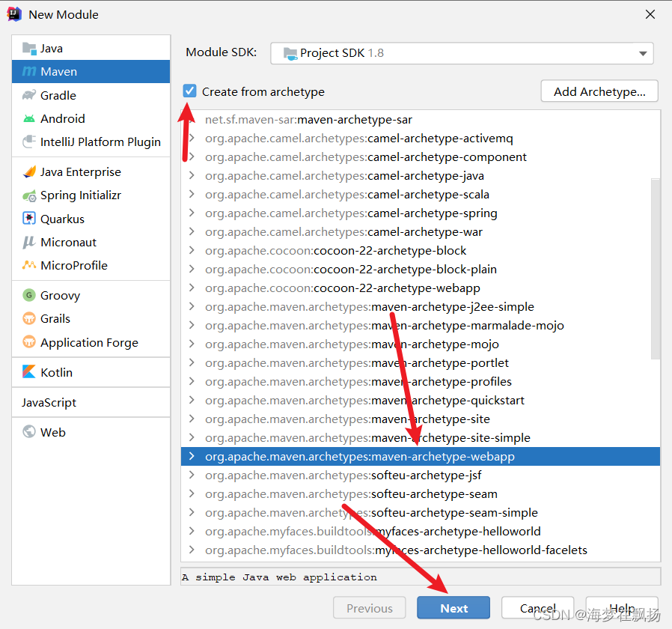Click the Application Forge icon
Viewport: 672px width, 629px height.
click(x=28, y=342)
